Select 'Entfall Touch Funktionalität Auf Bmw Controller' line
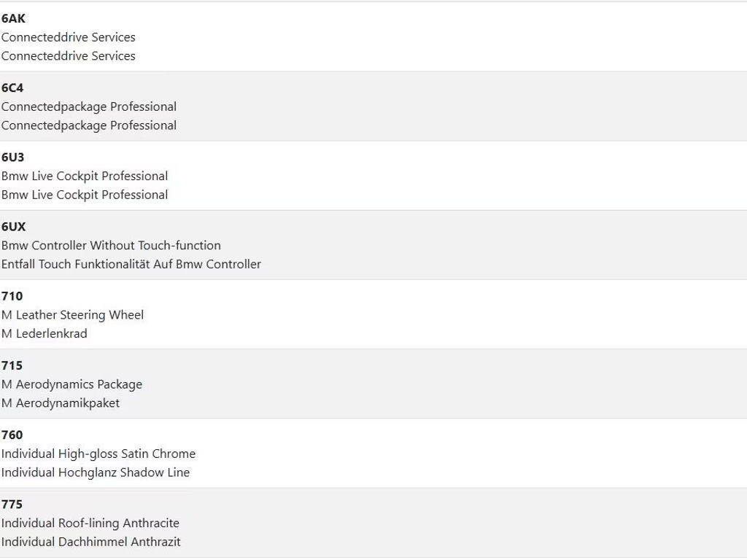Viewport: 747px width, 560px height. coord(131,264)
